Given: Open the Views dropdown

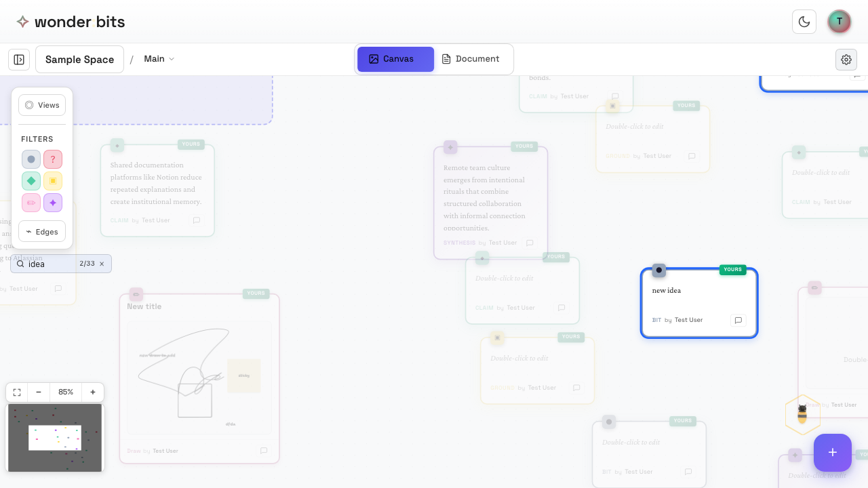Looking at the screenshot, I should coord(42,105).
